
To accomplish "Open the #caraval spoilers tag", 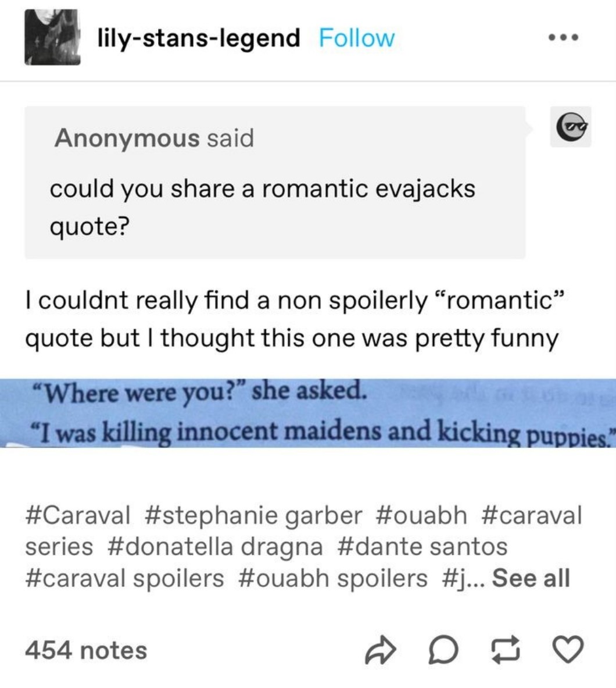I will coord(124,578).
